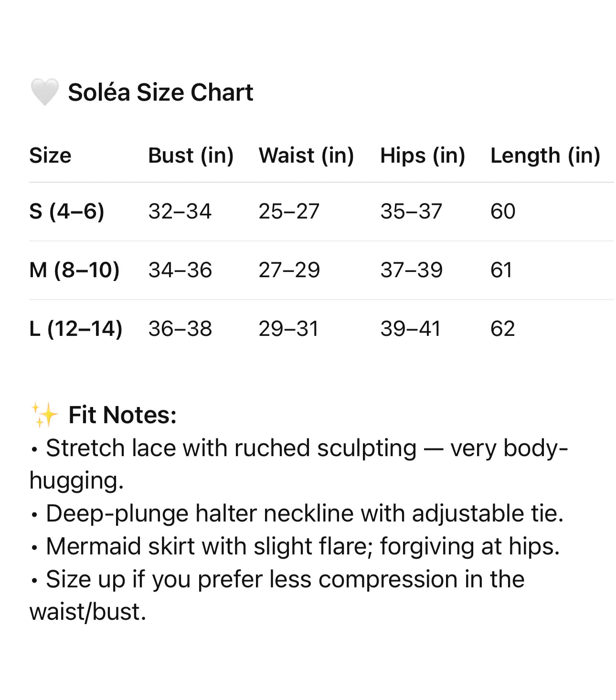Click the sparkles emoji beside Fit Notes
Image resolution: width=616 pixels, height=700 pixels.
point(44,415)
